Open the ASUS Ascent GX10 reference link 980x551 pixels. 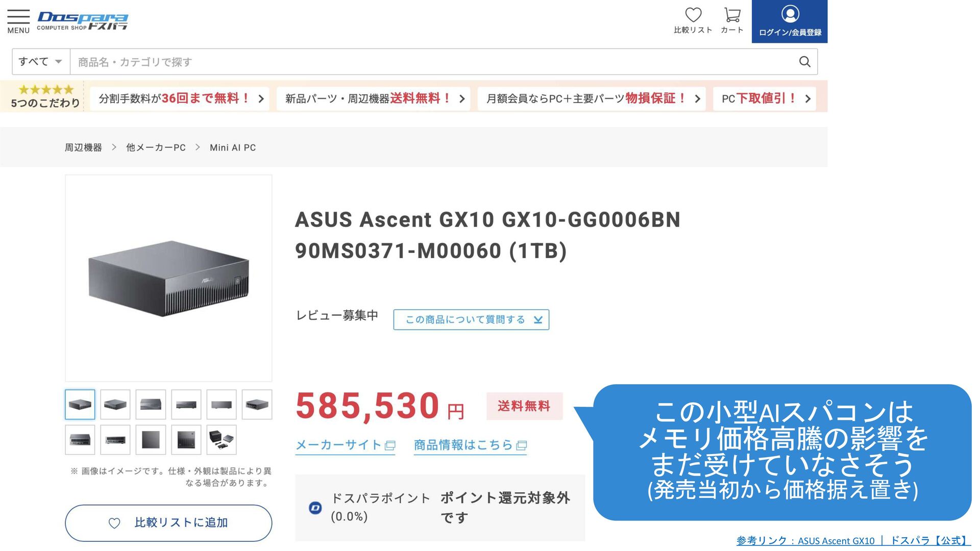click(x=853, y=540)
